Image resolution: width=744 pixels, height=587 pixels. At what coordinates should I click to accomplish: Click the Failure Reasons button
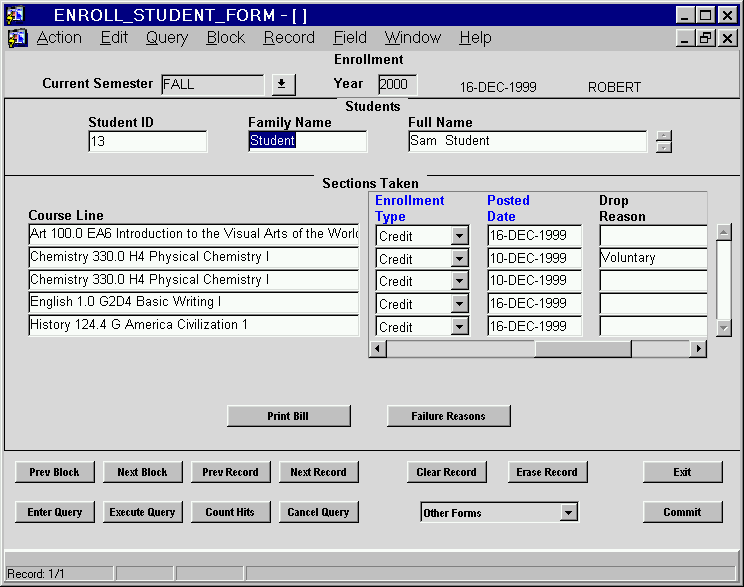point(448,416)
